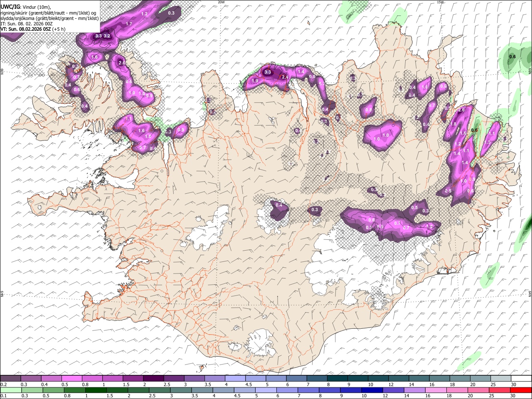
Task: Click the 15W longitude label at the top
Action: (x=440, y=2)
